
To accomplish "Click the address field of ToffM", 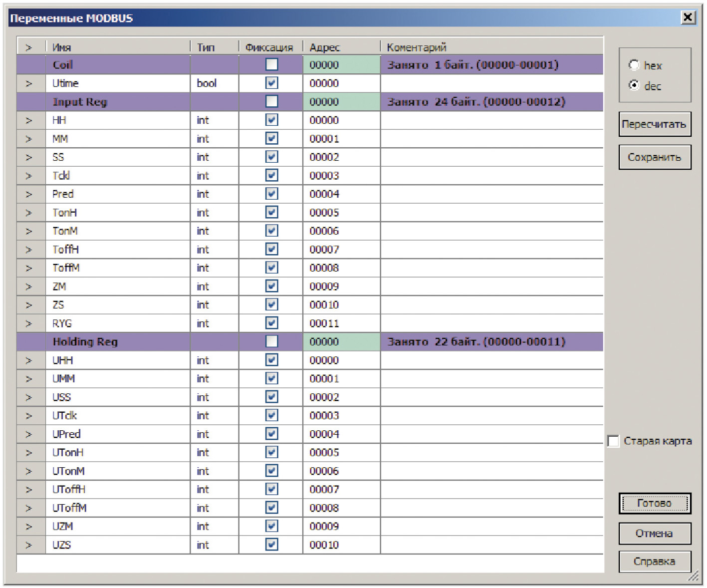I will [341, 268].
